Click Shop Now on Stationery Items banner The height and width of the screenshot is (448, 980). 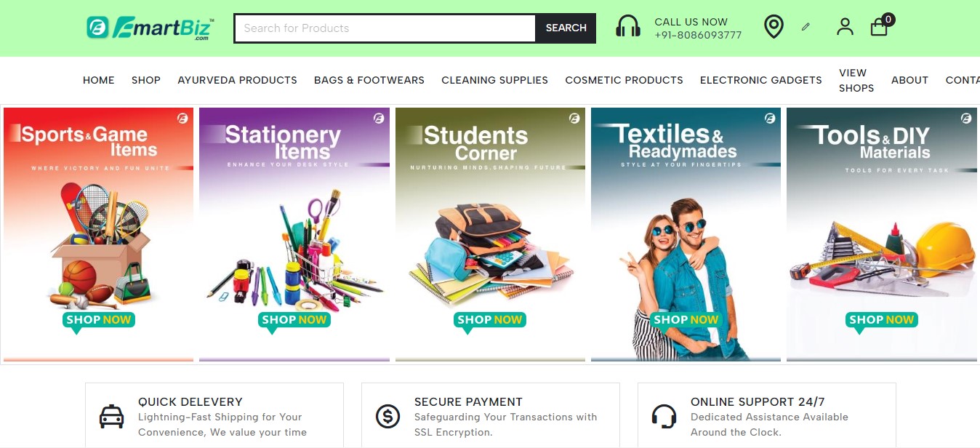point(294,320)
